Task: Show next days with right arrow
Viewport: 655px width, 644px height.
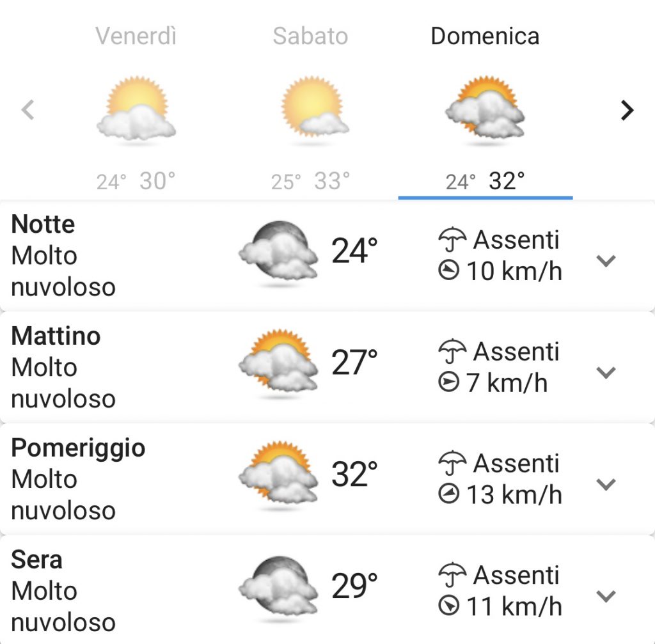Action: point(627,110)
